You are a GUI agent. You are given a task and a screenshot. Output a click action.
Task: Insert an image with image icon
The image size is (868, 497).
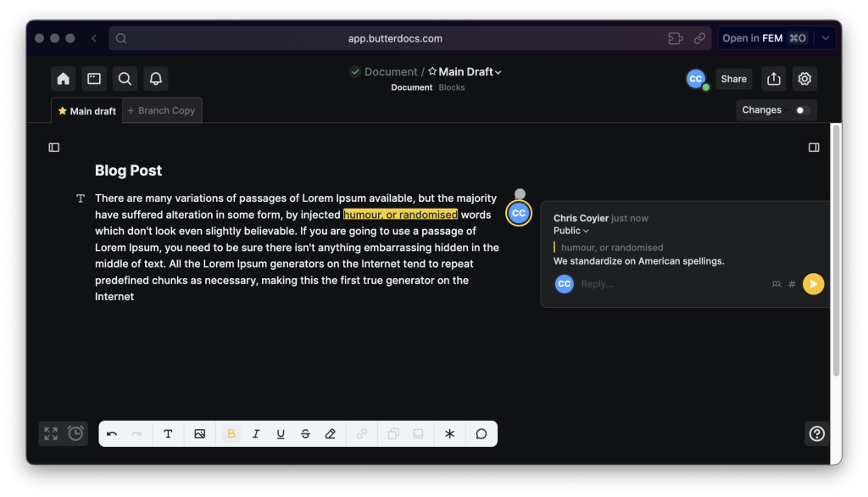click(200, 433)
